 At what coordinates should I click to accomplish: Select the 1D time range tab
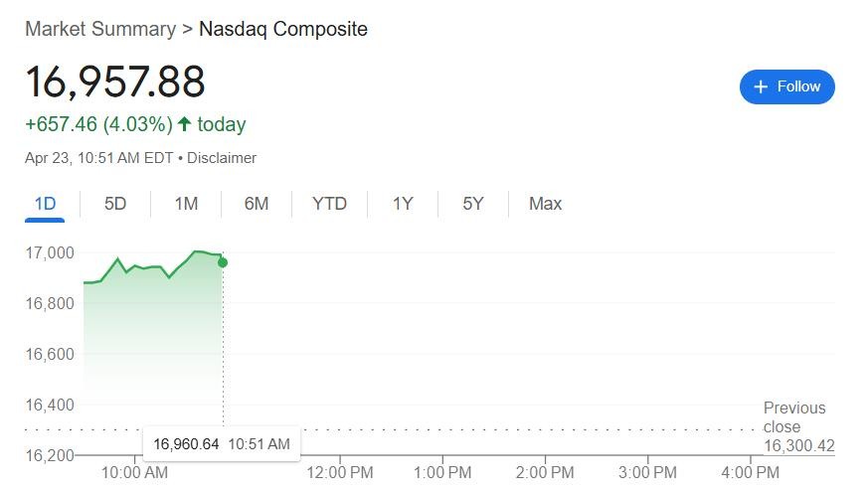tap(45, 204)
